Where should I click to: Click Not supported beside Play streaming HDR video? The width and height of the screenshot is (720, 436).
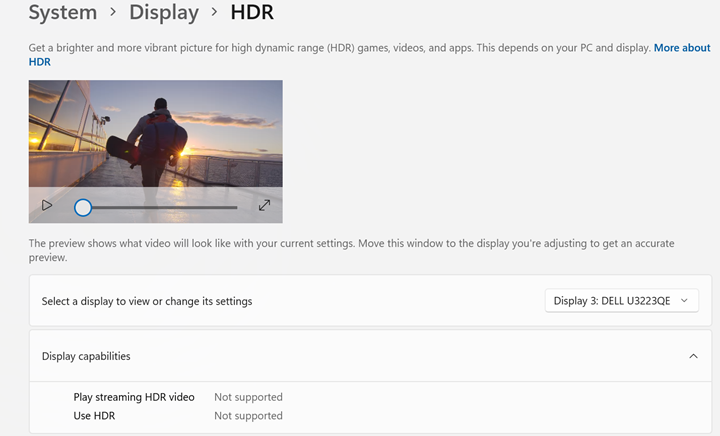coord(248,397)
